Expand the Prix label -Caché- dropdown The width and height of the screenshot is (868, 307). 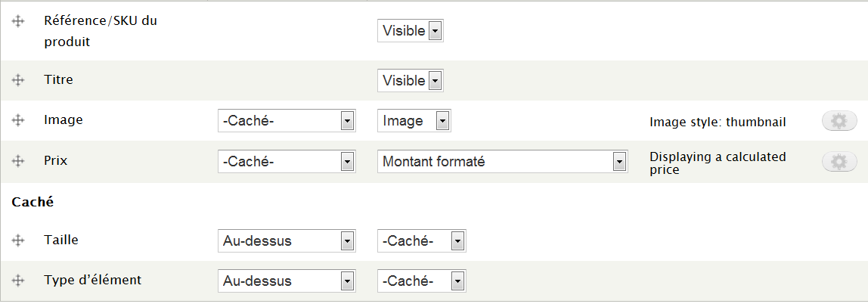tap(286, 162)
